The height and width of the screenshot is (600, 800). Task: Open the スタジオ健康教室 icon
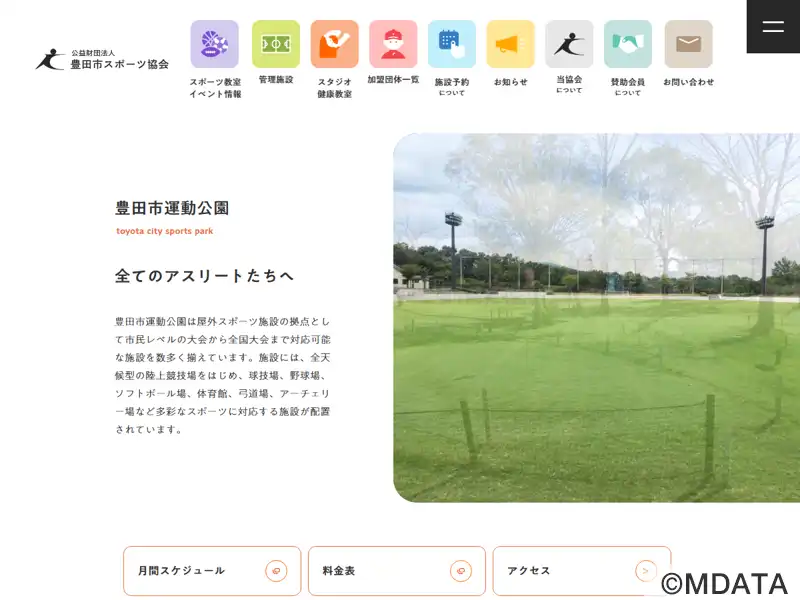334,44
